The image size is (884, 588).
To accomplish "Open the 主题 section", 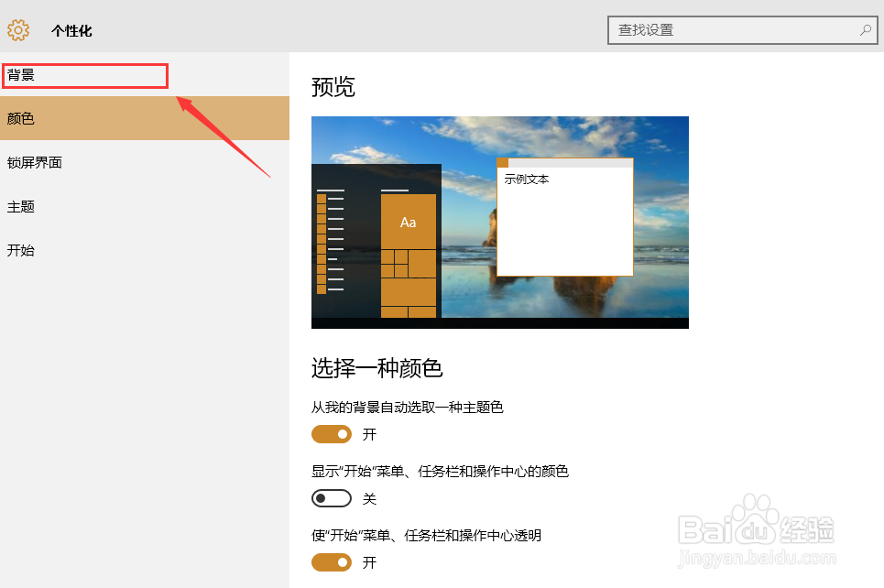I will point(20,206).
